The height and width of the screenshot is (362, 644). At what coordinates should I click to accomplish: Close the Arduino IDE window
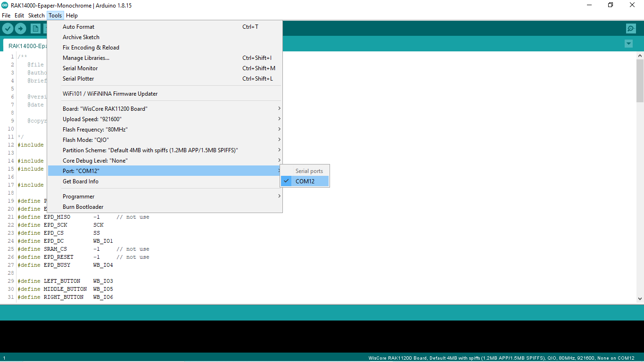(x=632, y=5)
